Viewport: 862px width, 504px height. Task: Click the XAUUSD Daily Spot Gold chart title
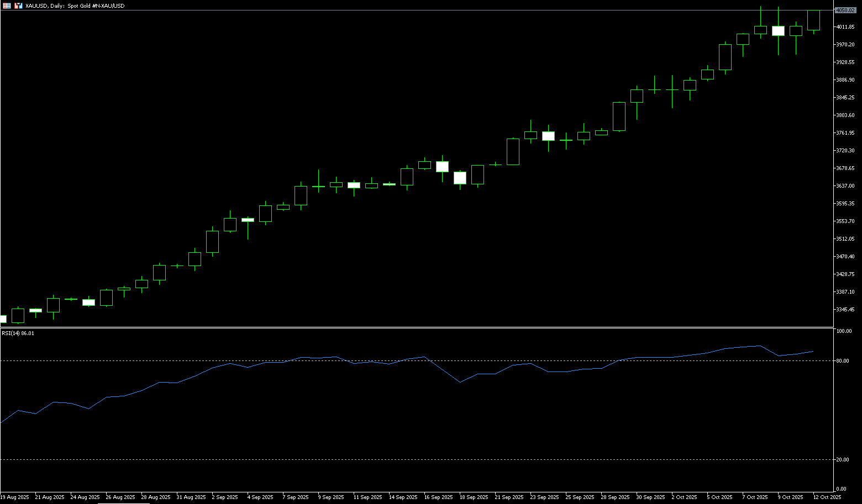coord(75,6)
